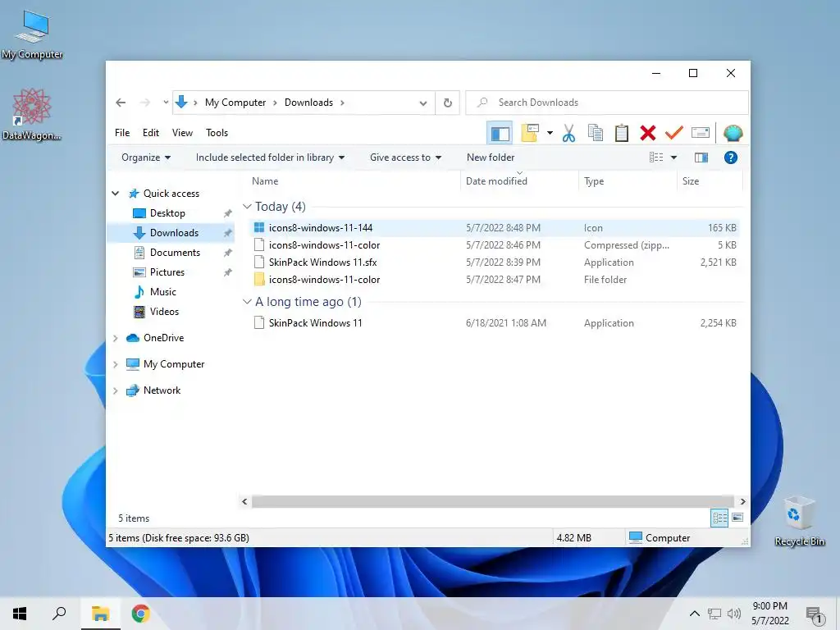The image size is (840, 630).
Task: Select Pictures in Quick access
Action: (x=167, y=272)
